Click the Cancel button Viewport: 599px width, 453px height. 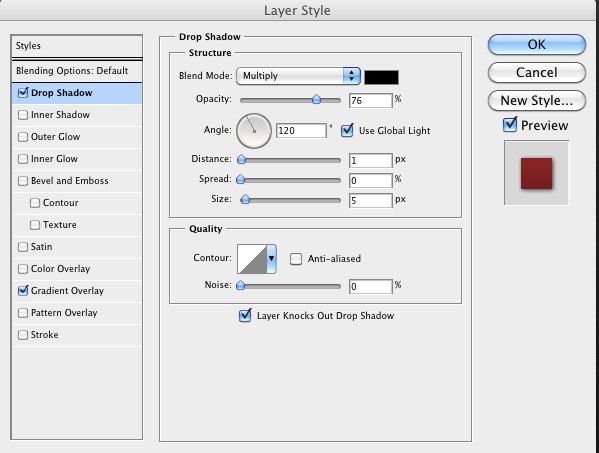coord(536,73)
